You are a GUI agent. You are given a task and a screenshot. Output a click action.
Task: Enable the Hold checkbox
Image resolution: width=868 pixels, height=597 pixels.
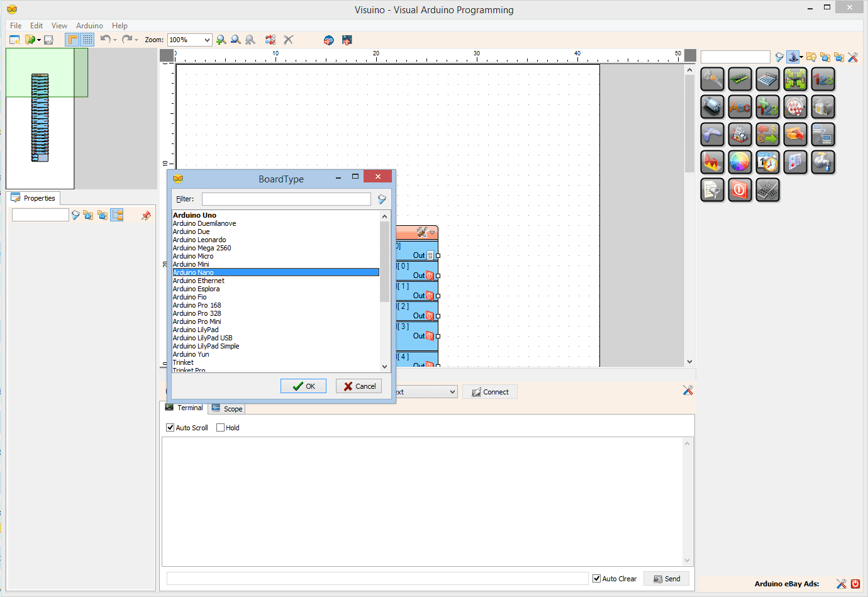[220, 428]
